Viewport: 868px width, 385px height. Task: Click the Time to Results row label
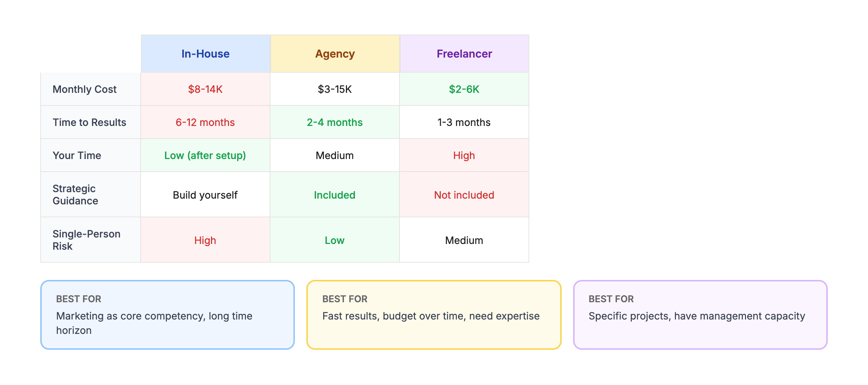pos(89,122)
